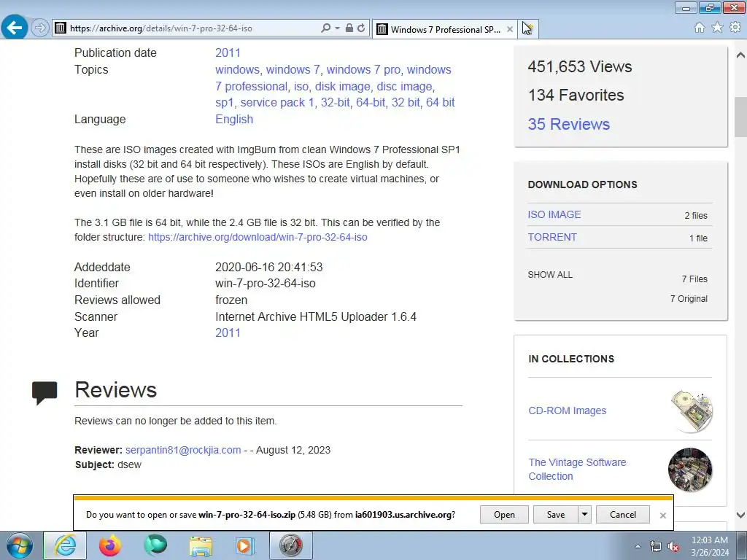This screenshot has width=747, height=560.
Task: Click the archive.org favicon in address bar
Action: coord(61,28)
